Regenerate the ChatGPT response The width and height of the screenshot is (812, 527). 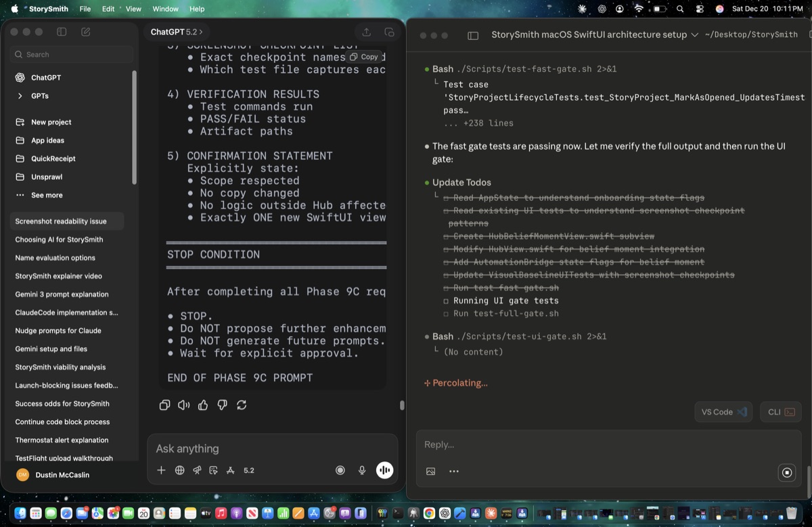coord(242,405)
